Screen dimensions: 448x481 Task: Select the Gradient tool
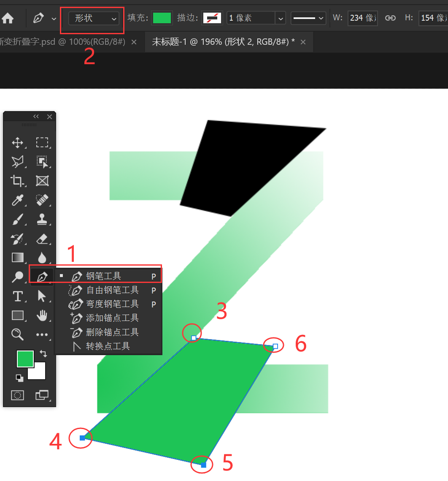pyautogui.click(x=18, y=258)
